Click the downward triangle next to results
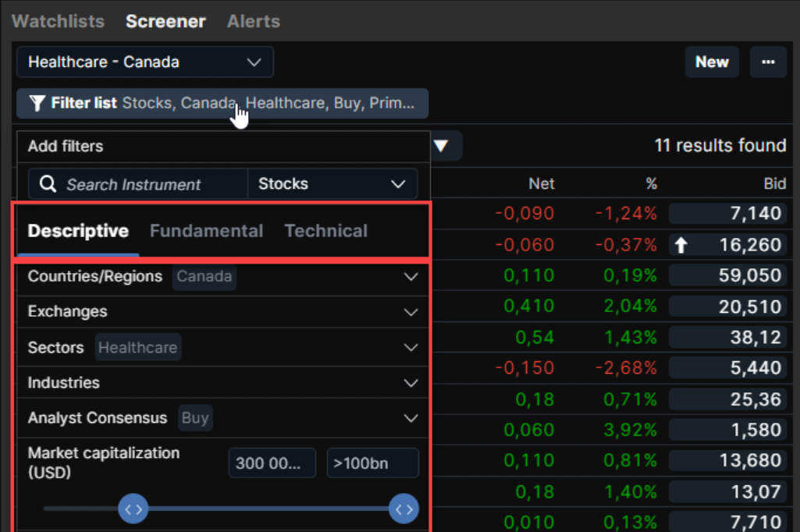800x532 pixels. point(441,146)
